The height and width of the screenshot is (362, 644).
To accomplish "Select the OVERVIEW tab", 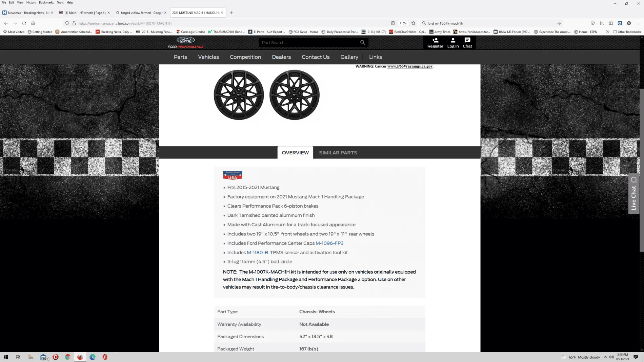I will coord(295,153).
